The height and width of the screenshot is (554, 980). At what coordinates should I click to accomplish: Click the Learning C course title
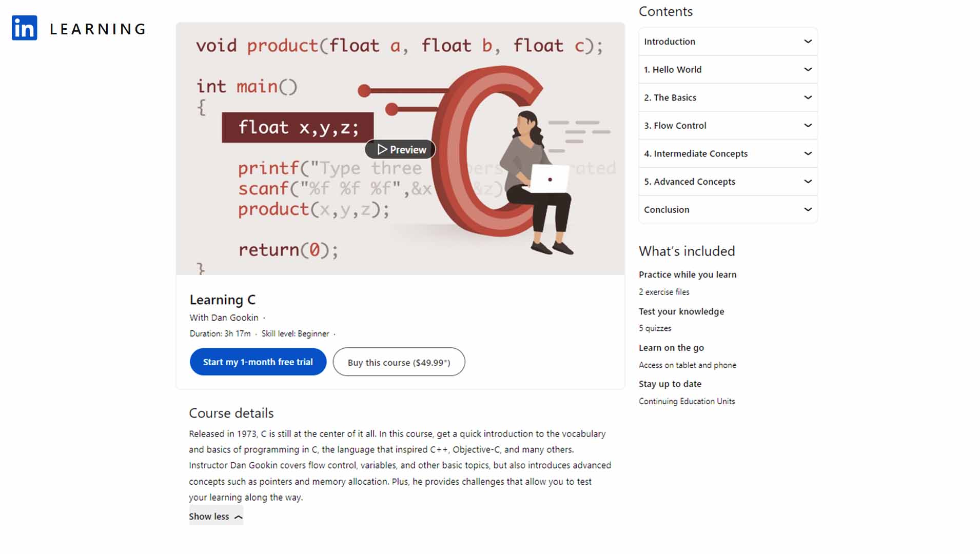[x=223, y=300]
